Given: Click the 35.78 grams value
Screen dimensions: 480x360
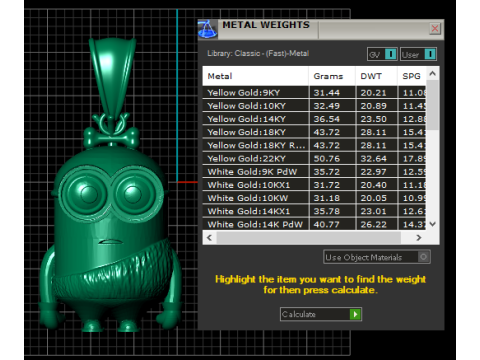Looking at the screenshot, I should [x=326, y=211].
